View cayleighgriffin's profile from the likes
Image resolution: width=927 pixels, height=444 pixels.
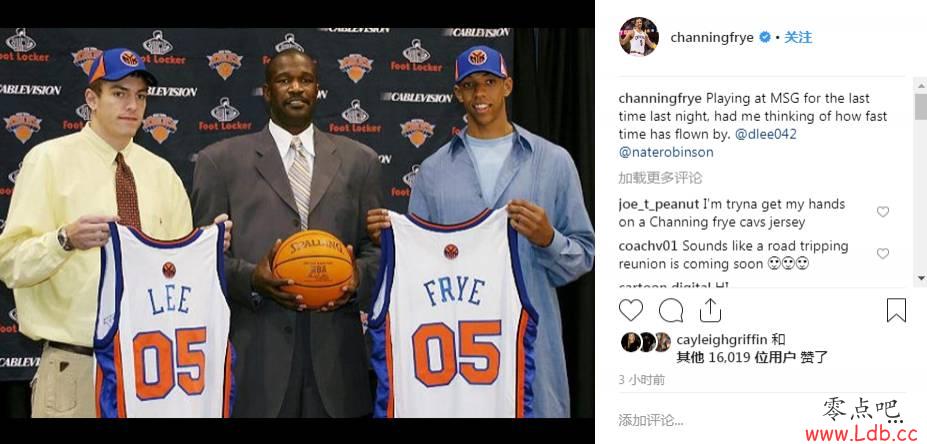click(722, 340)
